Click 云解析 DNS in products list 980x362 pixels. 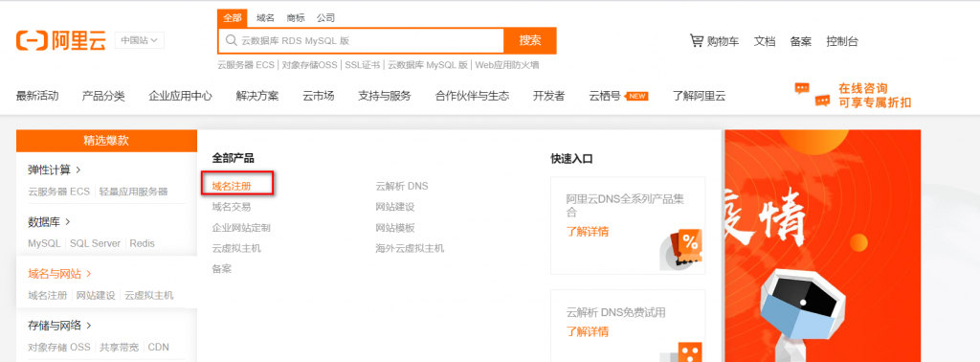(402, 186)
